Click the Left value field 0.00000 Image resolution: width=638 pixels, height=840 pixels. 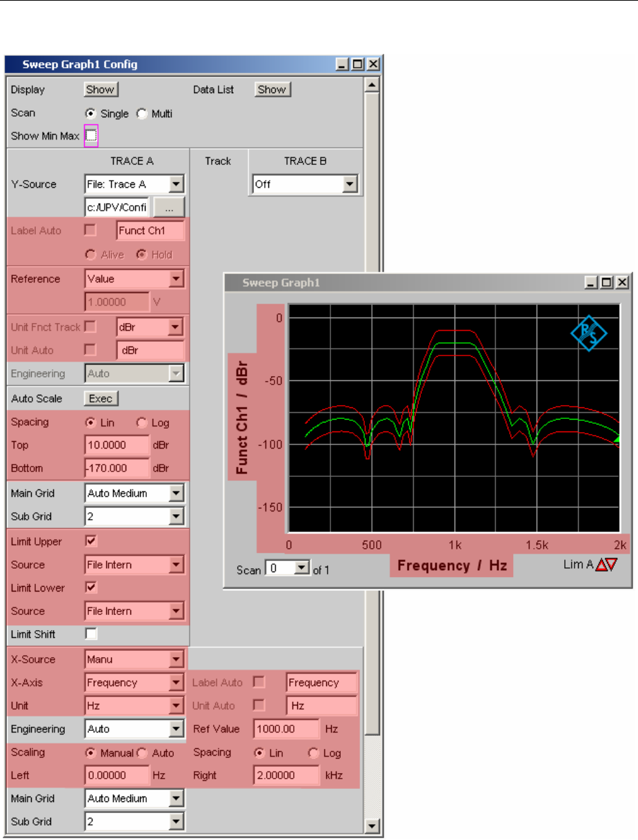[117, 775]
